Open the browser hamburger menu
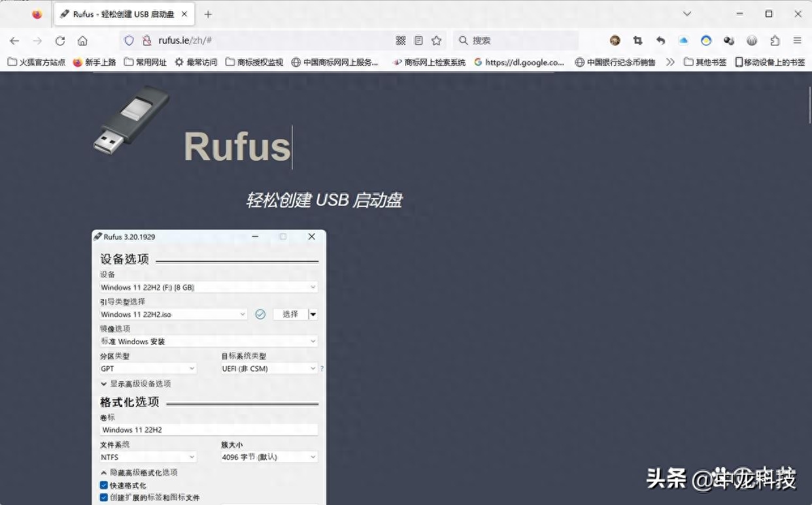This screenshot has width=812, height=505. (798, 40)
